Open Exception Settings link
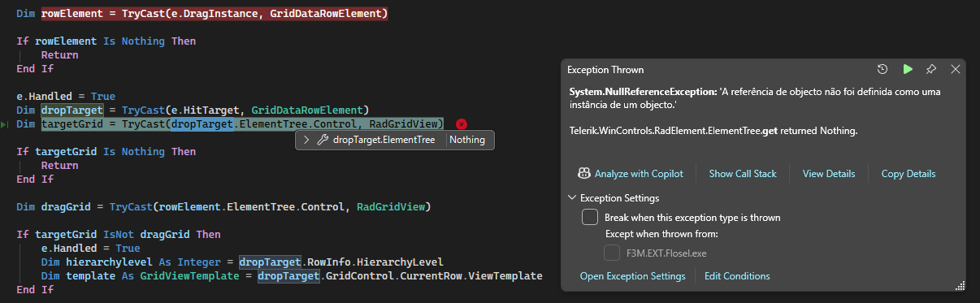The image size is (980, 303). (633, 276)
